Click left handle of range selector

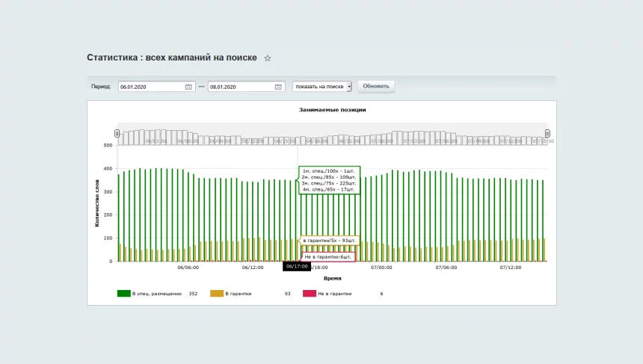[117, 134]
